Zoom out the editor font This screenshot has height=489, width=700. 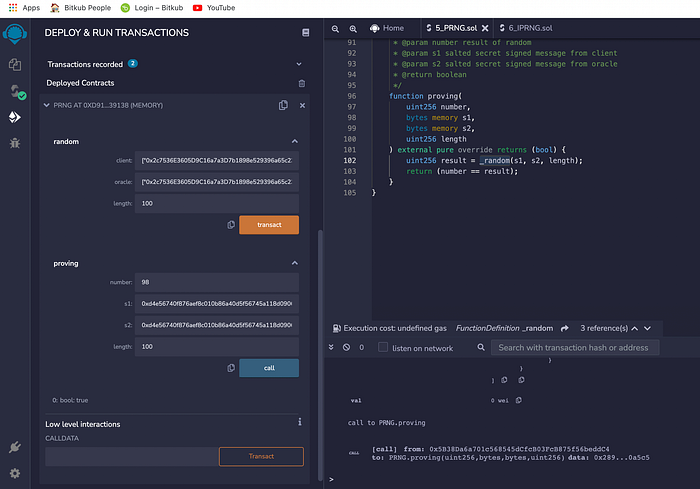(x=335, y=29)
